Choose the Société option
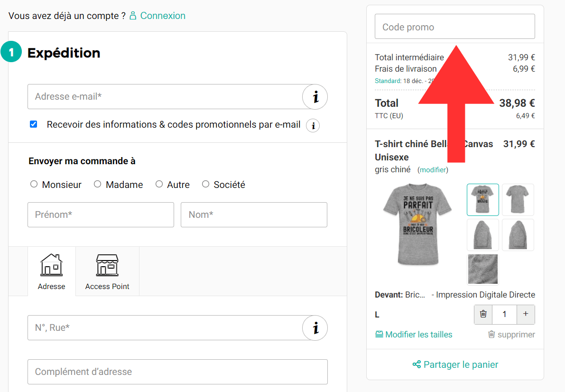 tap(205, 184)
